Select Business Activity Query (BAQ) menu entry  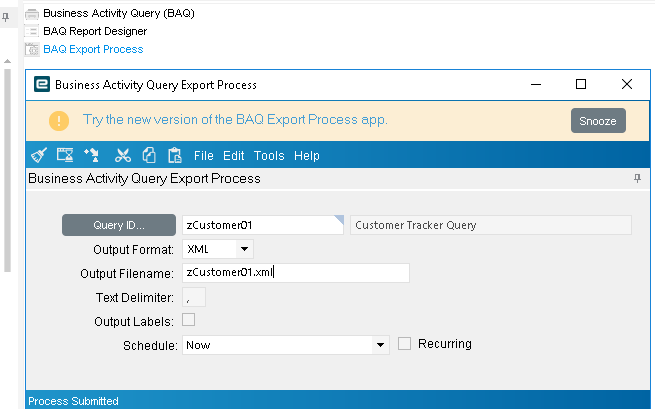(x=119, y=13)
